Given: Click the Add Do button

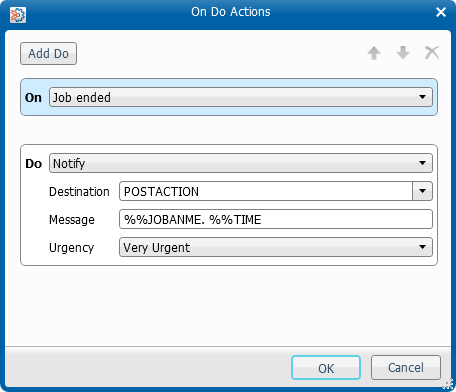Looking at the screenshot, I should pyautogui.click(x=48, y=53).
